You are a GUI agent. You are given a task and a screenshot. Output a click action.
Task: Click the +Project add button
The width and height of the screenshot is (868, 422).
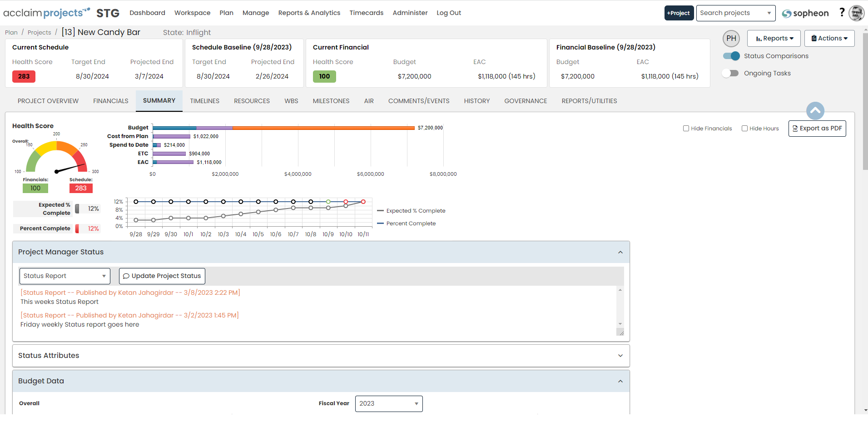[x=679, y=13]
